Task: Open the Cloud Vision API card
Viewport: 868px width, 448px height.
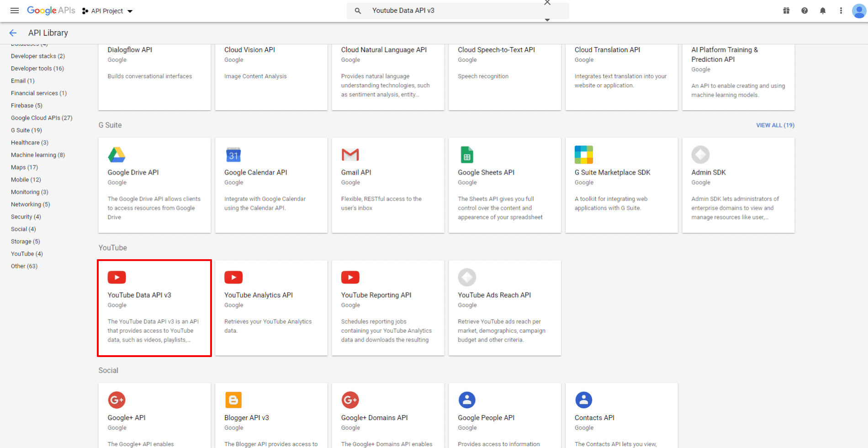Action: point(271,77)
